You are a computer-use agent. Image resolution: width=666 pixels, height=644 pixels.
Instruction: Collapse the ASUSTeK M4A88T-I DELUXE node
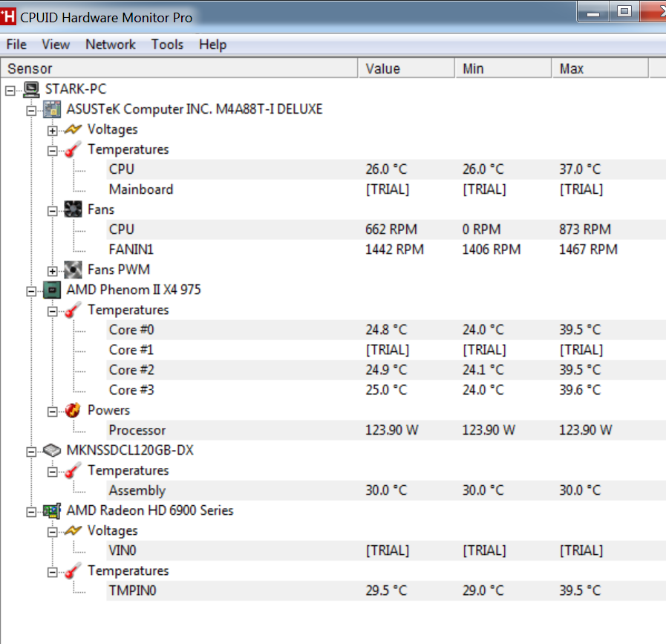tap(31, 111)
